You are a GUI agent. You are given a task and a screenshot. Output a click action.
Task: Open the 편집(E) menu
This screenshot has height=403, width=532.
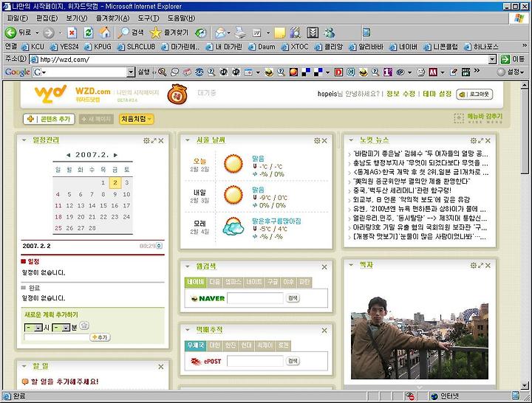pyautogui.click(x=47, y=18)
